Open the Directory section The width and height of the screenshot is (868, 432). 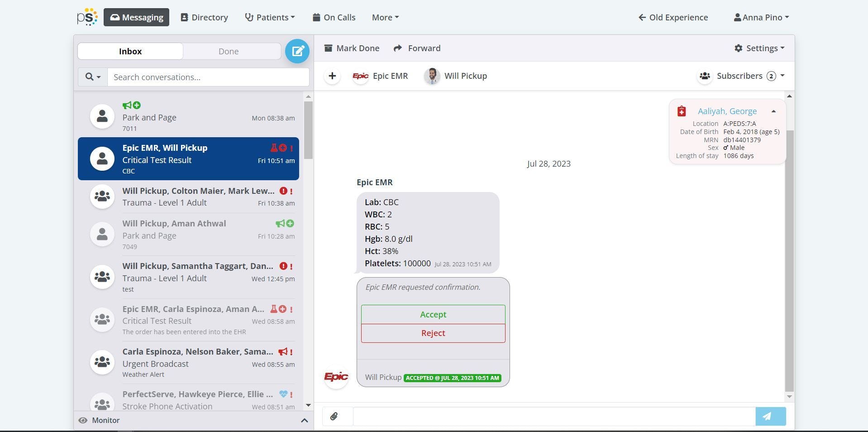click(x=204, y=17)
